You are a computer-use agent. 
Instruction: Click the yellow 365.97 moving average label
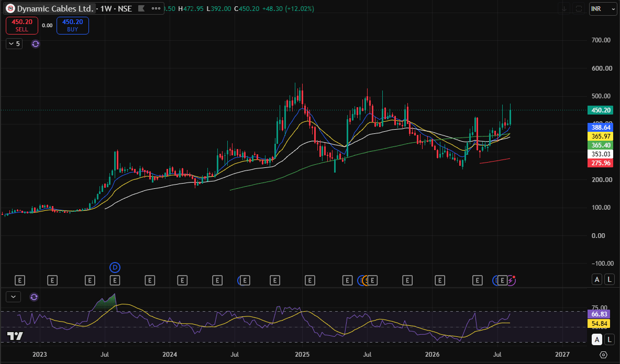pos(601,136)
